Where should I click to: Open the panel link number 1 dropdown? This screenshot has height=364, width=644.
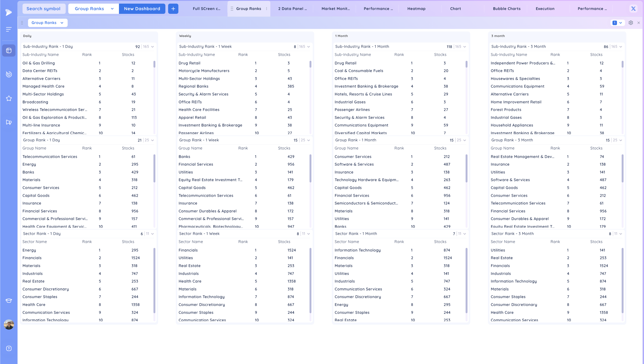(x=617, y=23)
